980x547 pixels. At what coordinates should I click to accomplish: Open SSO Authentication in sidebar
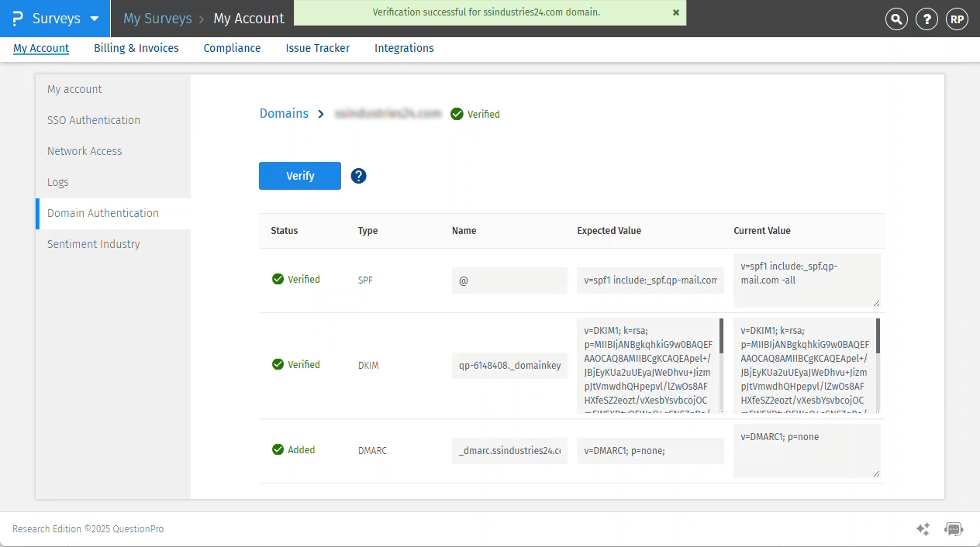point(113,120)
